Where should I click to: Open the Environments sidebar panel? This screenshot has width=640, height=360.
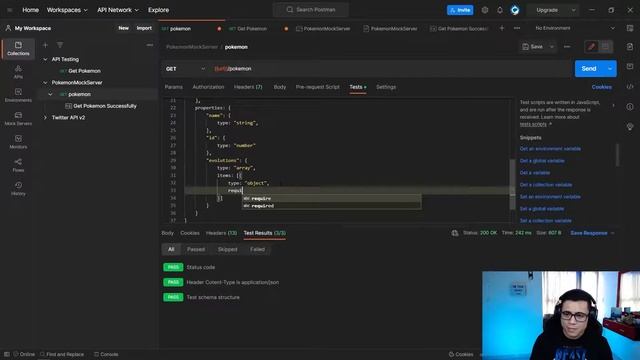[x=18, y=95]
